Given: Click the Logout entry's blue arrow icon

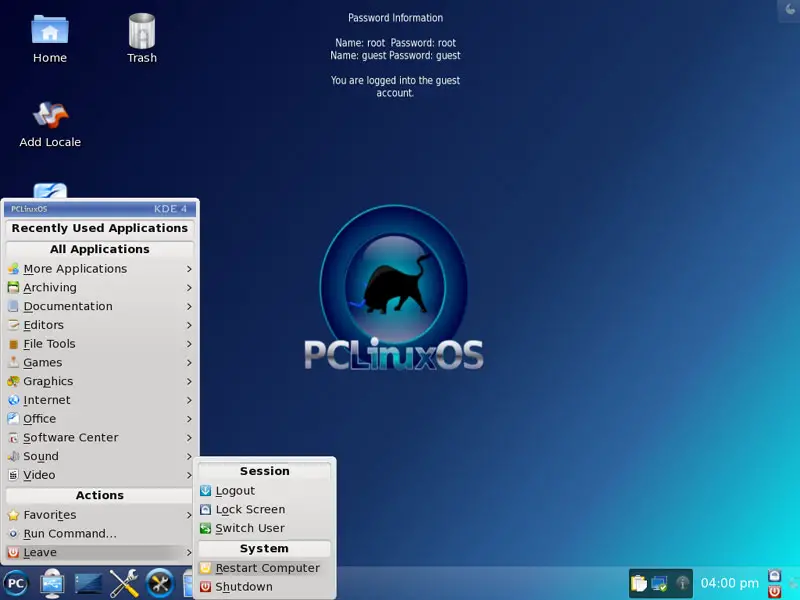Looking at the screenshot, I should (205, 491).
